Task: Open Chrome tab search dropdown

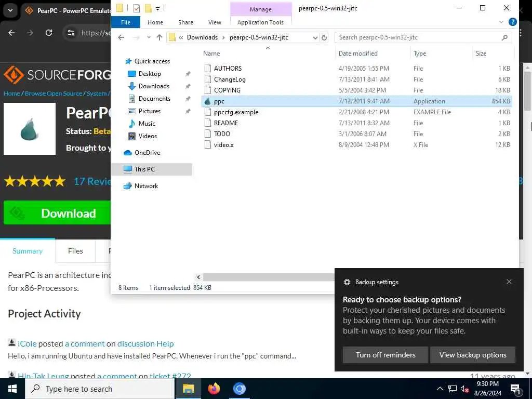Action: pyautogui.click(x=10, y=10)
